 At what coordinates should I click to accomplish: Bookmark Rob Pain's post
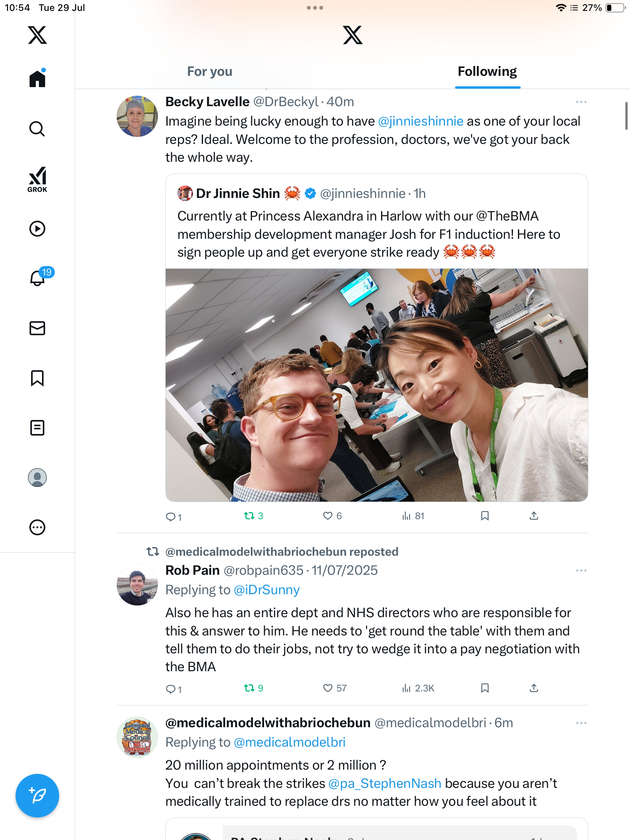point(485,688)
